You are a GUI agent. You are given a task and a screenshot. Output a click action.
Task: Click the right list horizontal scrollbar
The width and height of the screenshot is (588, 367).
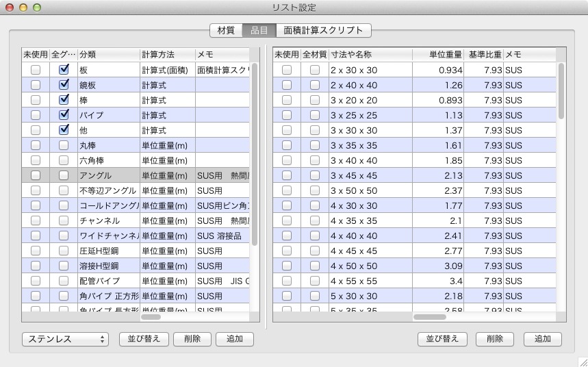[x=429, y=317]
